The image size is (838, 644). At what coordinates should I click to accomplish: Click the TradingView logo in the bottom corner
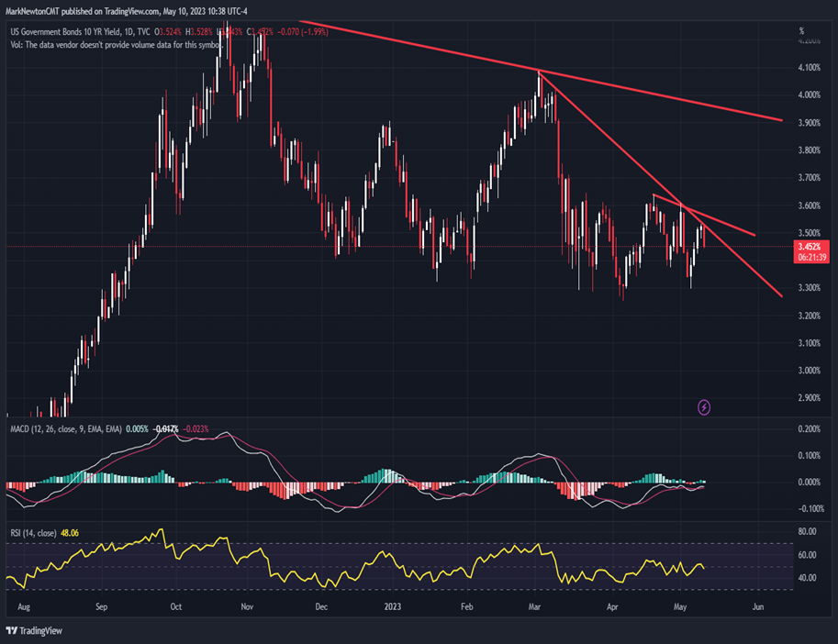(35, 632)
